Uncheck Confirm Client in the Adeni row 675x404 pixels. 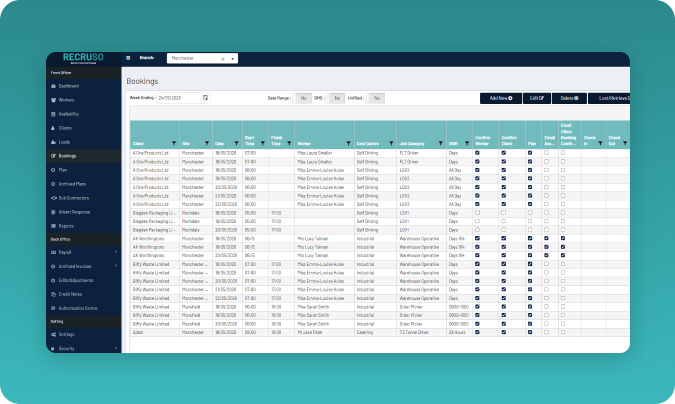(504, 333)
